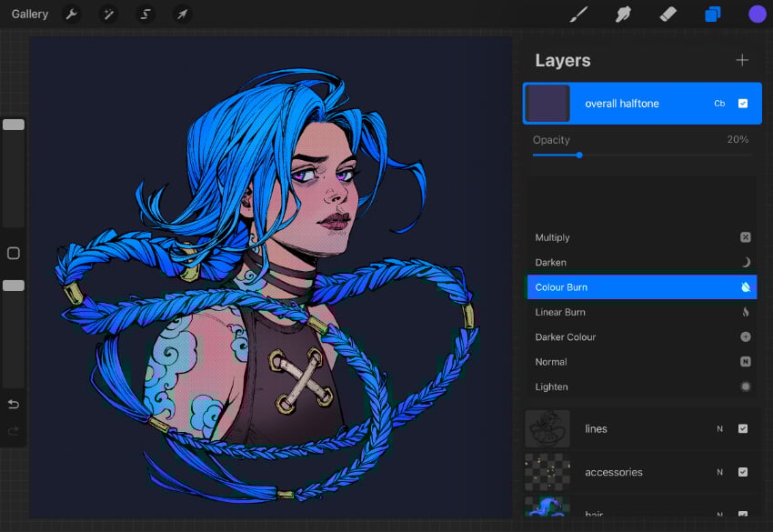The height and width of the screenshot is (532, 773).
Task: Choose Colour Burn blend mode
Action: pyautogui.click(x=641, y=287)
